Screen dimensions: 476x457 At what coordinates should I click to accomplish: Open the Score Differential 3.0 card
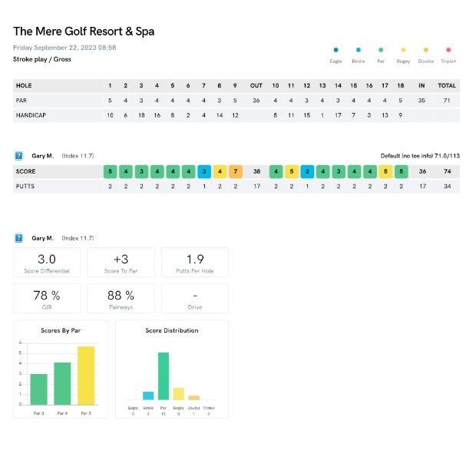[x=47, y=263]
